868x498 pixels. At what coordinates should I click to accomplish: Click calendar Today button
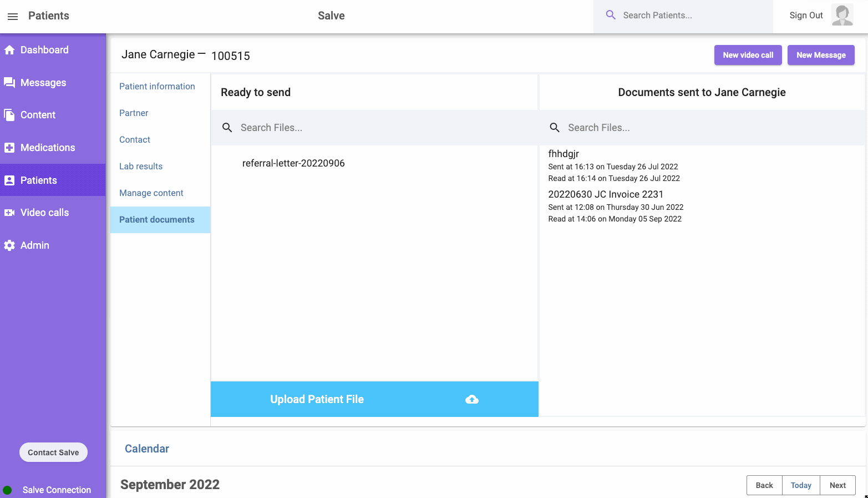click(x=801, y=485)
